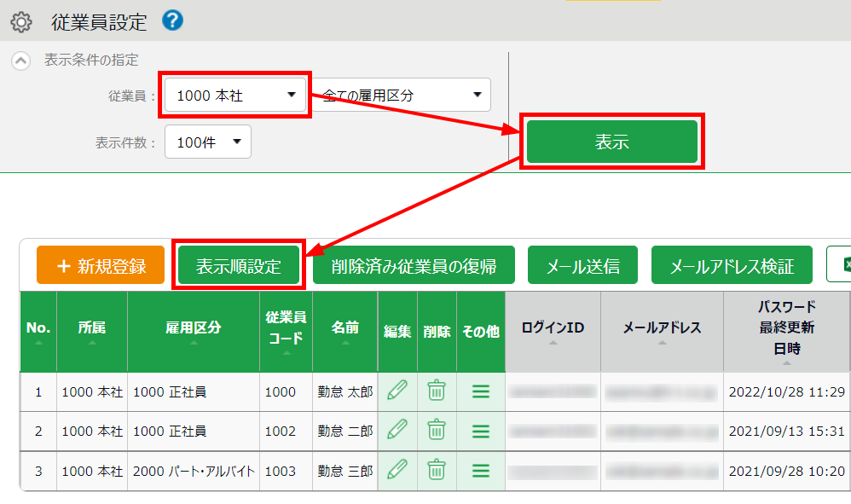Click the blue help question mark icon
Viewport: 851px width, 504px height.
pyautogui.click(x=172, y=20)
